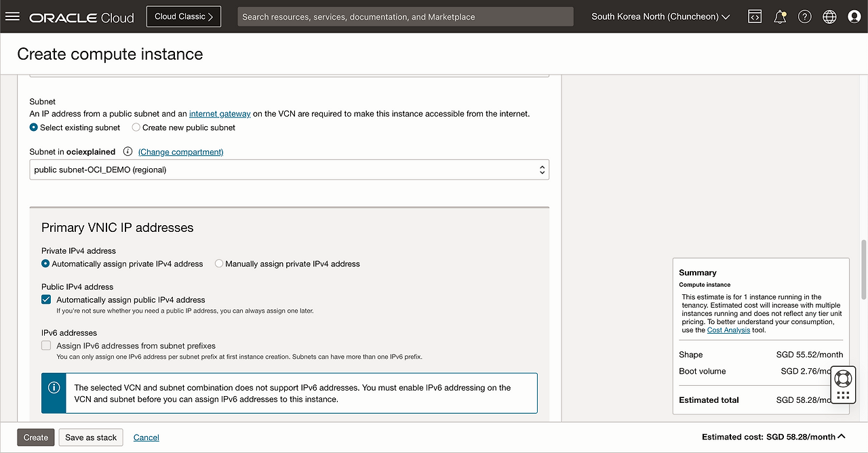
Task: Open the user profile avatar menu
Action: pos(854,17)
